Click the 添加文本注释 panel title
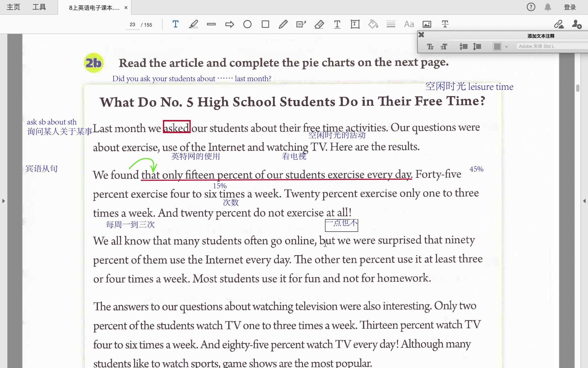This screenshot has height=368, width=588. (541, 36)
